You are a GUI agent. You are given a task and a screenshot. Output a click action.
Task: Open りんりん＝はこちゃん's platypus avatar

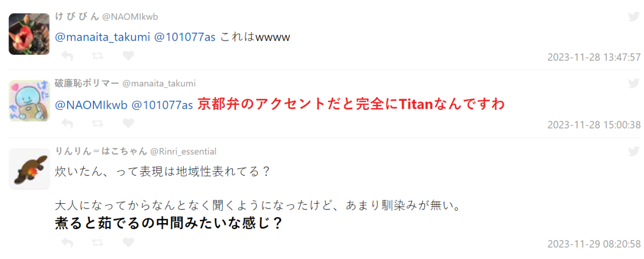(30, 168)
